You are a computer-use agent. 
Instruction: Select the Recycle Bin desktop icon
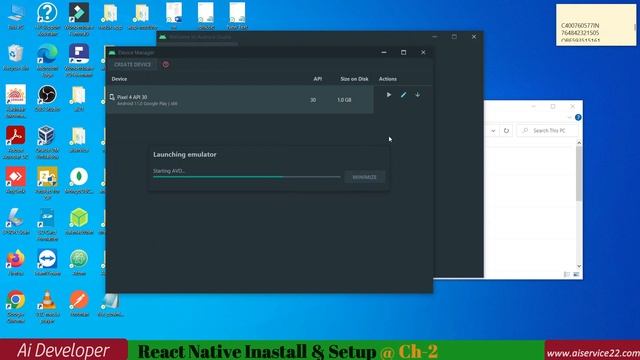[x=16, y=58]
